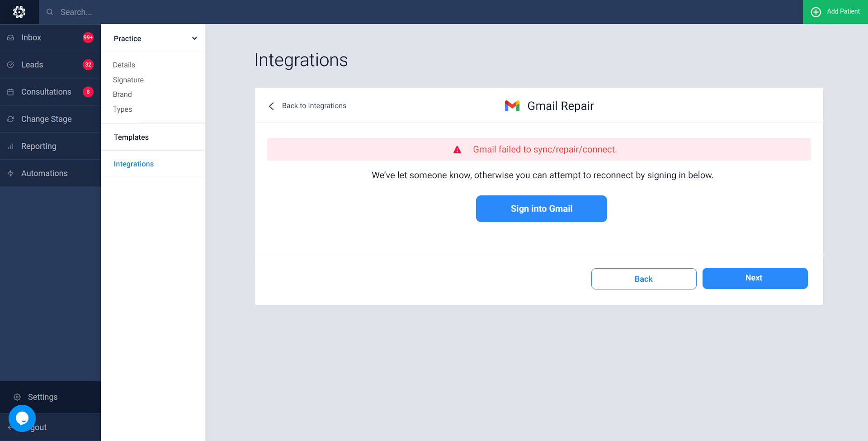Click the Reporting bar chart icon
The height and width of the screenshot is (441, 868).
pos(10,146)
